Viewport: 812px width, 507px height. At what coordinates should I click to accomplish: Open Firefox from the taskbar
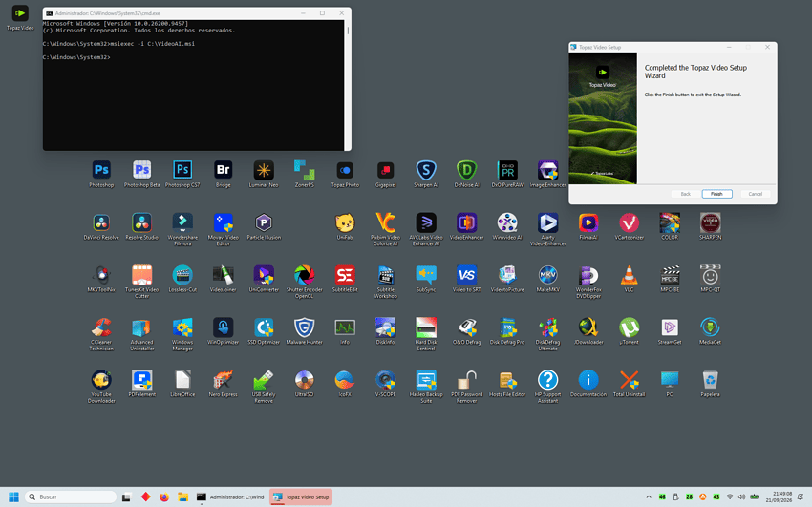(164, 496)
